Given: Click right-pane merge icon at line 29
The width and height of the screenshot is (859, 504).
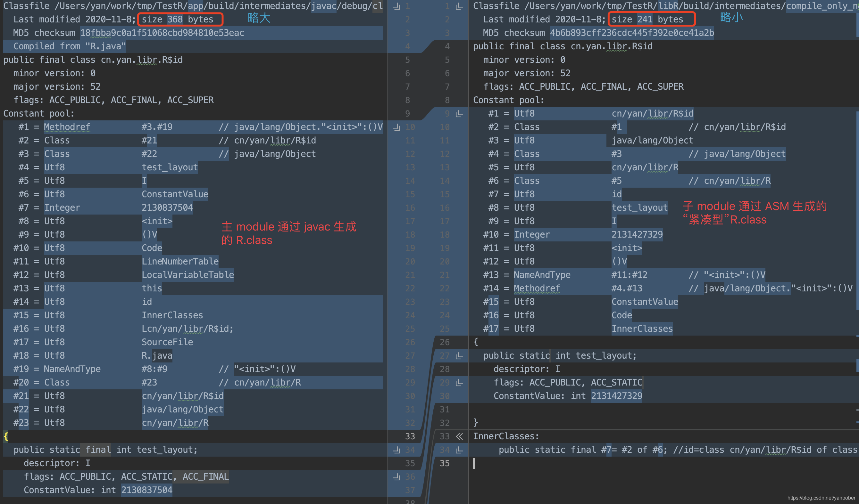Looking at the screenshot, I should pyautogui.click(x=460, y=383).
